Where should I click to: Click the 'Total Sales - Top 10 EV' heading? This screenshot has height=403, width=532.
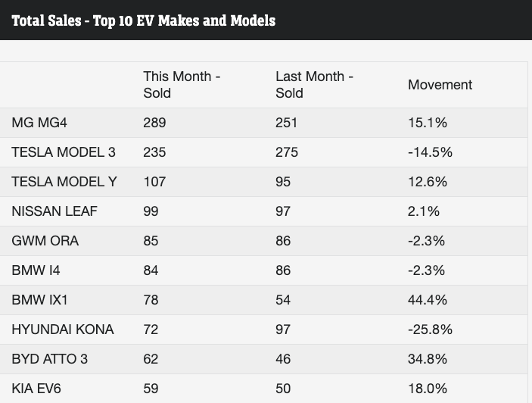[144, 20]
